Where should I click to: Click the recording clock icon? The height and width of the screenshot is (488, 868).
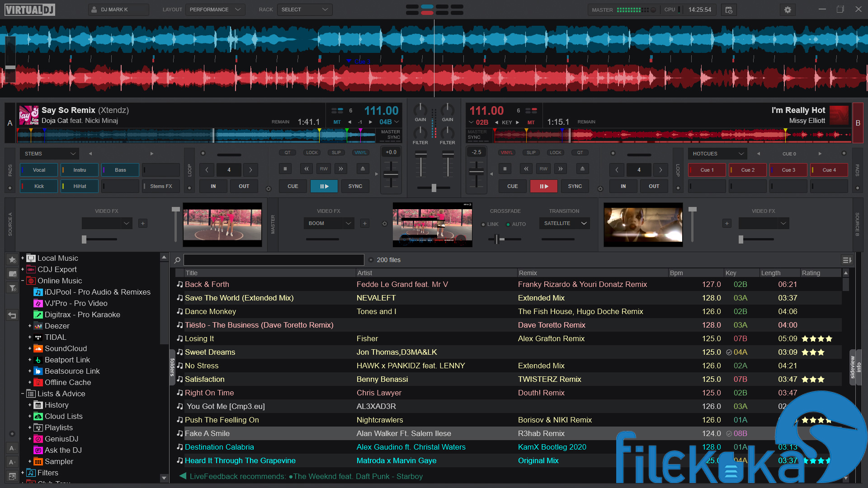click(x=729, y=9)
